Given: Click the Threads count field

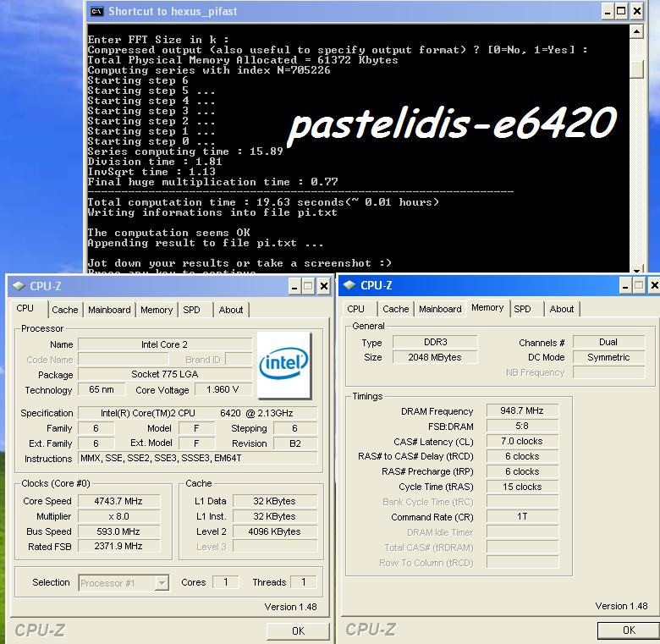Looking at the screenshot, I should [x=304, y=582].
